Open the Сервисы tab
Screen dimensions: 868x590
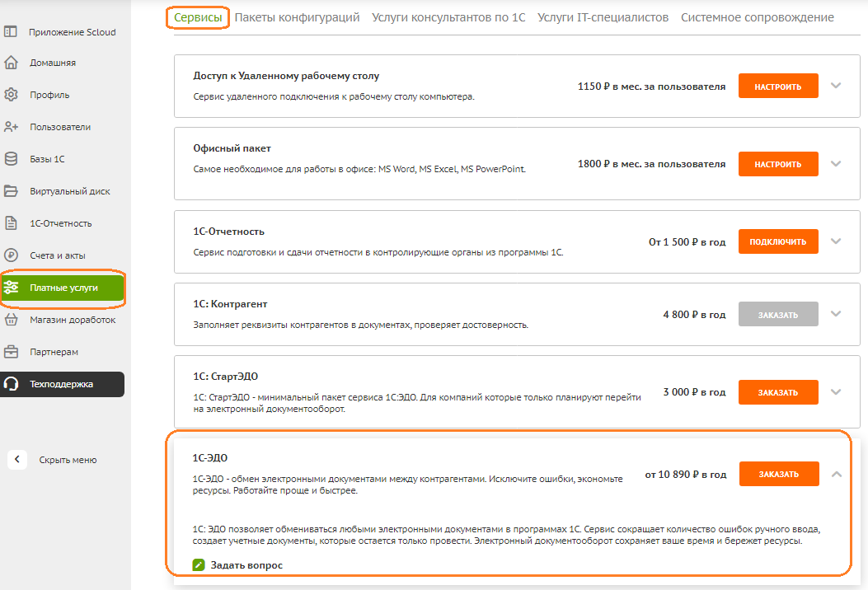(x=198, y=17)
